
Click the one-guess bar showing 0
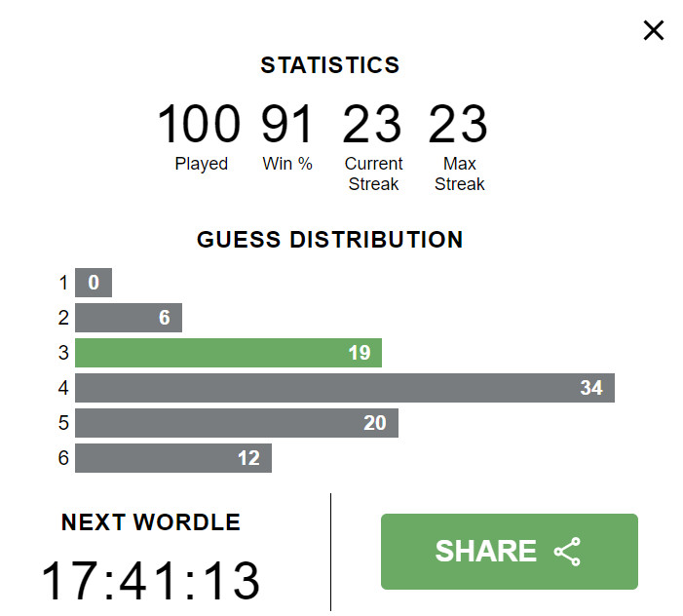[94, 283]
